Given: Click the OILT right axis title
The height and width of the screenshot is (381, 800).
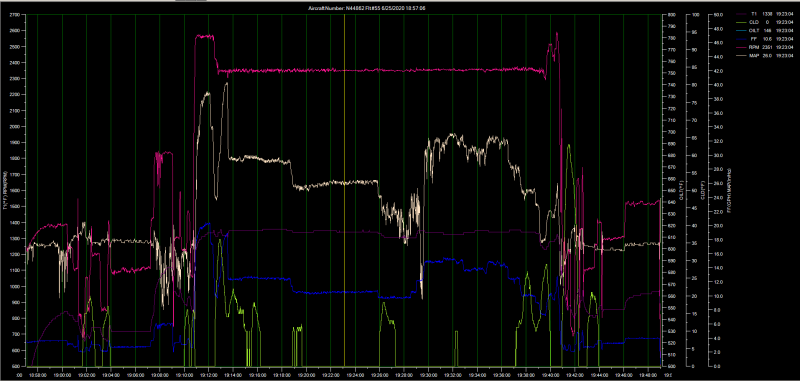Looking at the screenshot, I should pyautogui.click(x=681, y=190).
